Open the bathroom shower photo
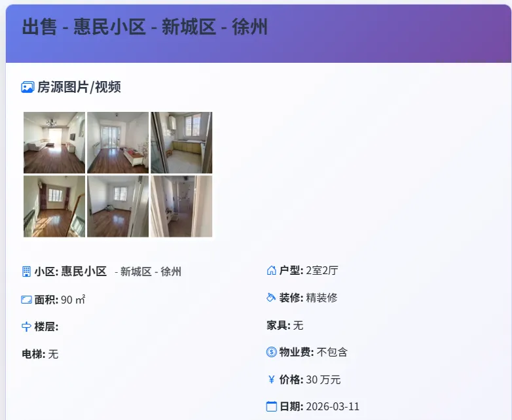 (x=181, y=206)
